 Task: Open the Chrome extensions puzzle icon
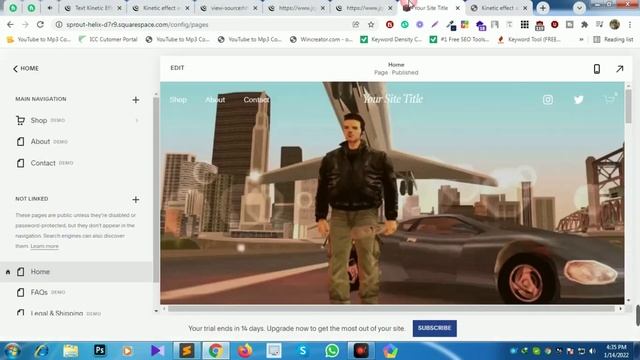(x=584, y=24)
